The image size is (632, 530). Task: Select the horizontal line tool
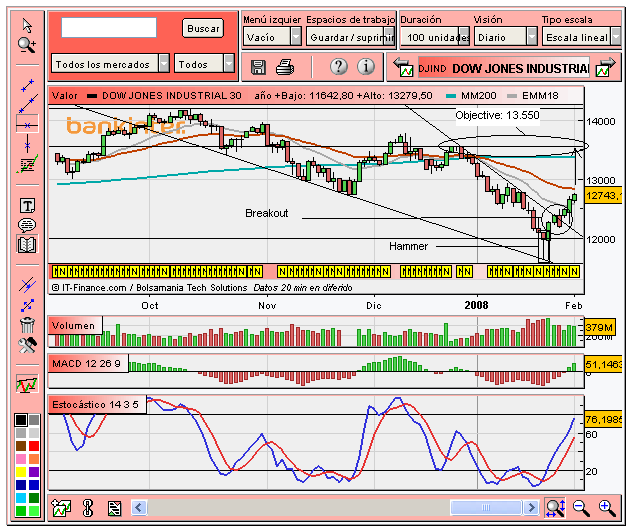pos(27,125)
